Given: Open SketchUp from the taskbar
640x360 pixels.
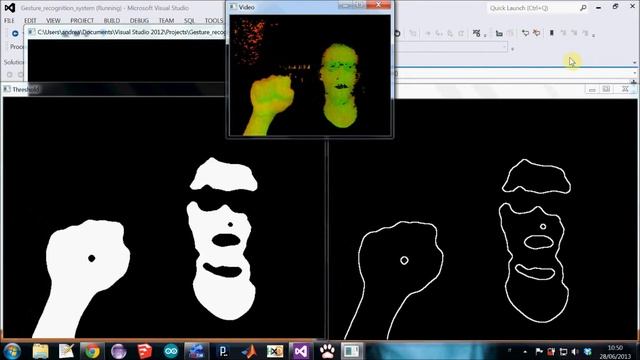Looking at the screenshot, I should 144,351.
